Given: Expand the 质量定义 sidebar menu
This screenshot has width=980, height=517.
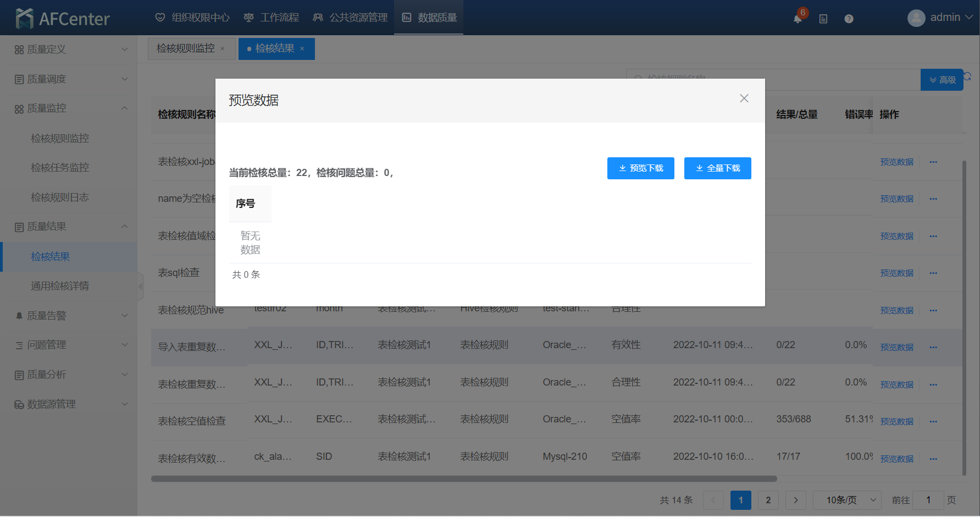Looking at the screenshot, I should pyautogui.click(x=70, y=50).
